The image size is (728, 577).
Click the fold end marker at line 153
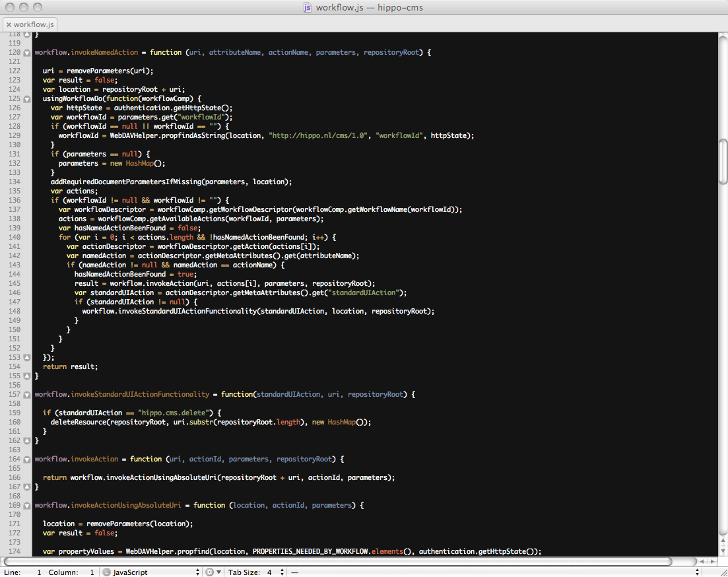[x=27, y=357]
